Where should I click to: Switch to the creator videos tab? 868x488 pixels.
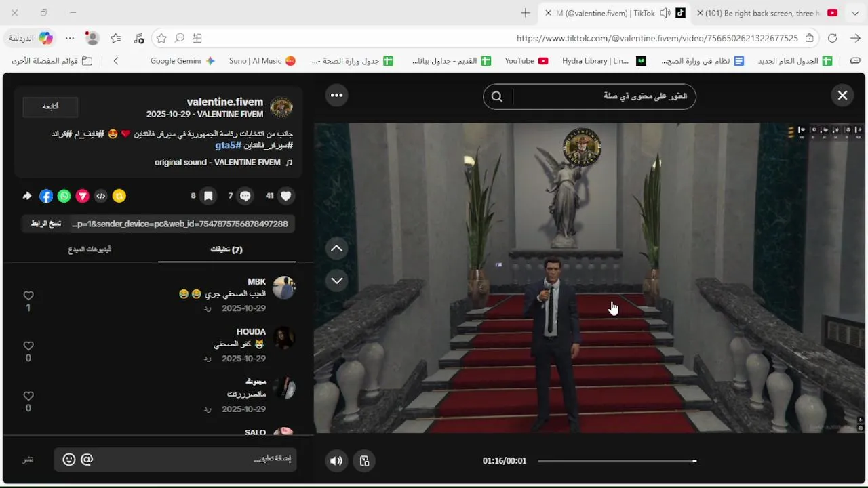(x=90, y=249)
